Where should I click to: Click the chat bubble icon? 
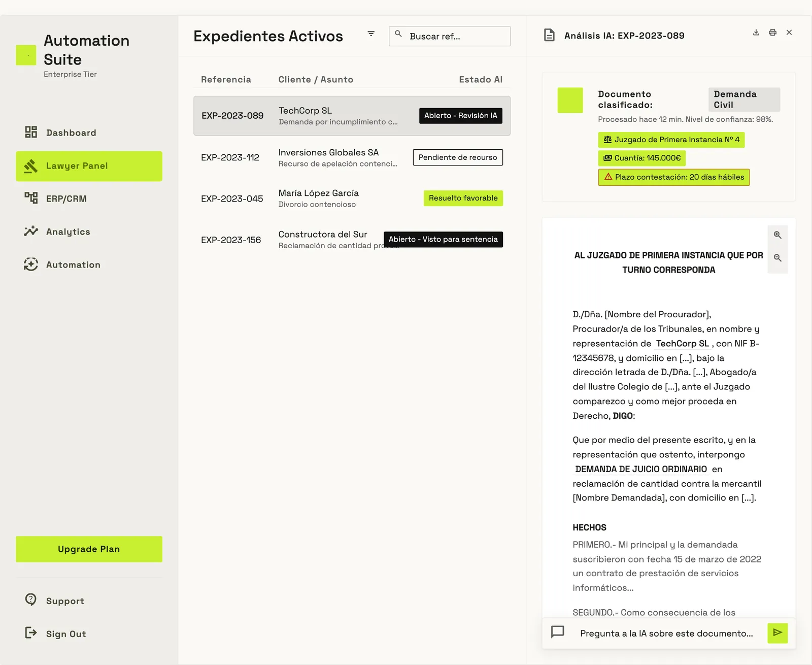[x=558, y=632]
